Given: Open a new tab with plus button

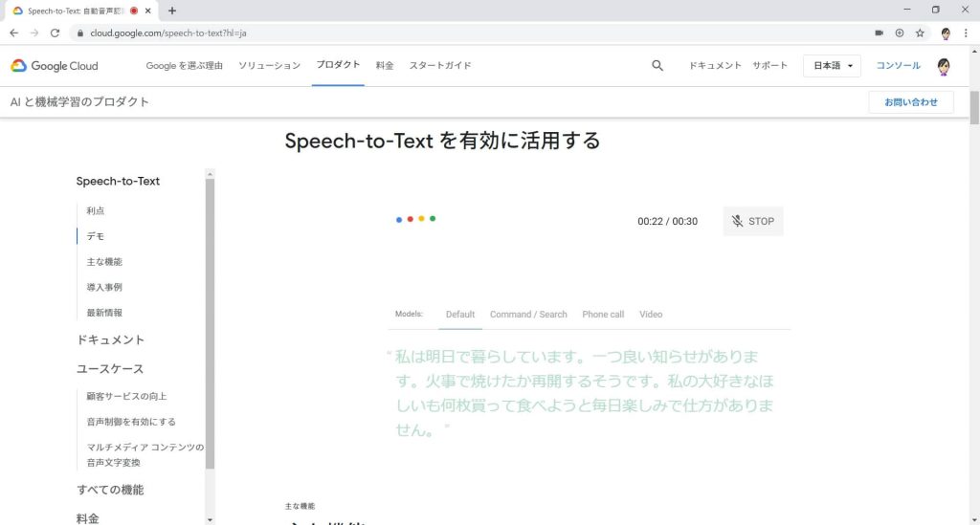Looking at the screenshot, I should [x=172, y=11].
